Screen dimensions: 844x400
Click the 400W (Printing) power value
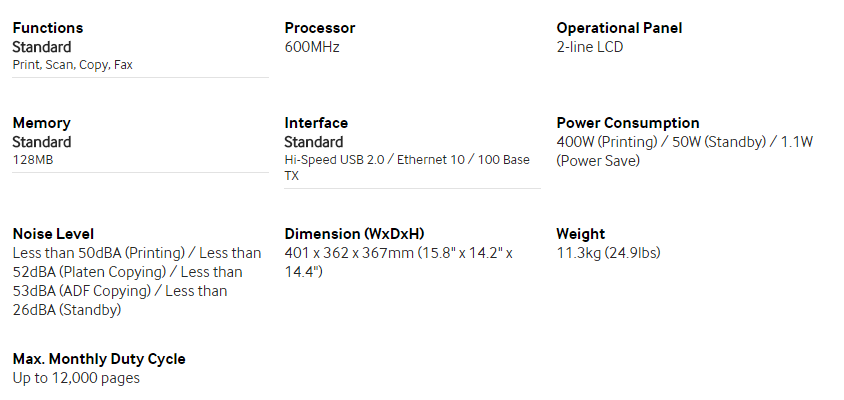pyautogui.click(x=607, y=143)
